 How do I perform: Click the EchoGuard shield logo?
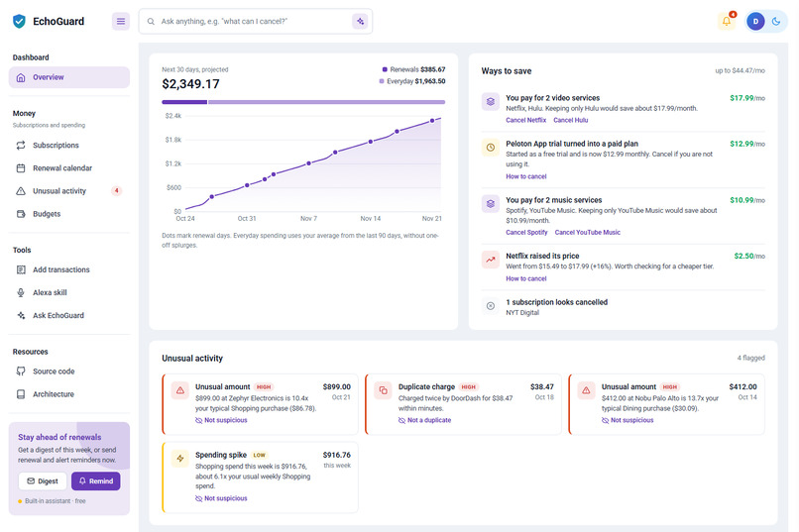(20, 22)
